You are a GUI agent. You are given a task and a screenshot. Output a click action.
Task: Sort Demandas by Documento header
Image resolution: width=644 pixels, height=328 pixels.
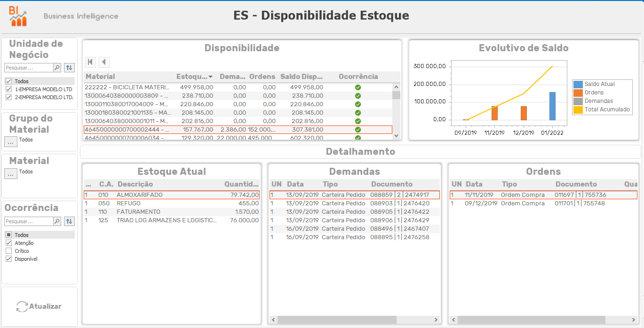(x=392, y=184)
